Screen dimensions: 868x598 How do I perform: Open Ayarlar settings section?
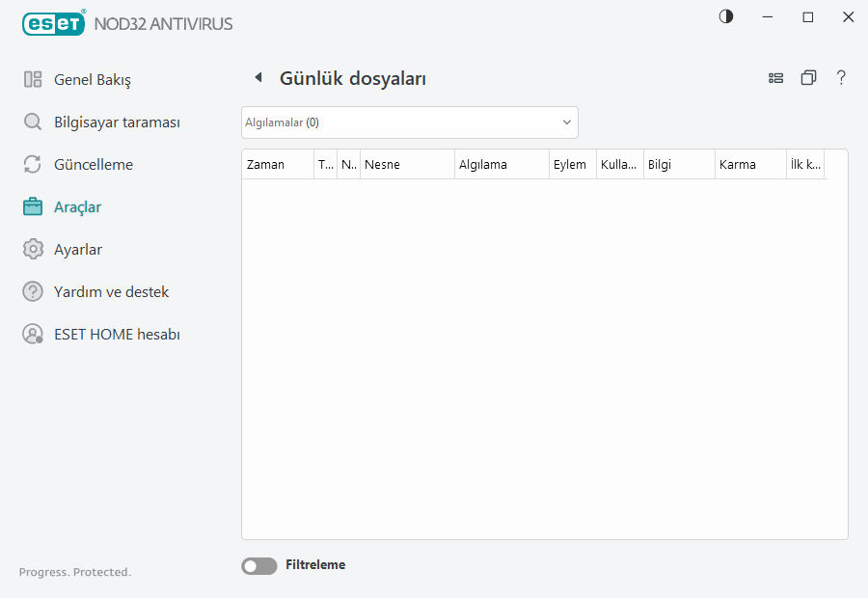pyautogui.click(x=78, y=249)
